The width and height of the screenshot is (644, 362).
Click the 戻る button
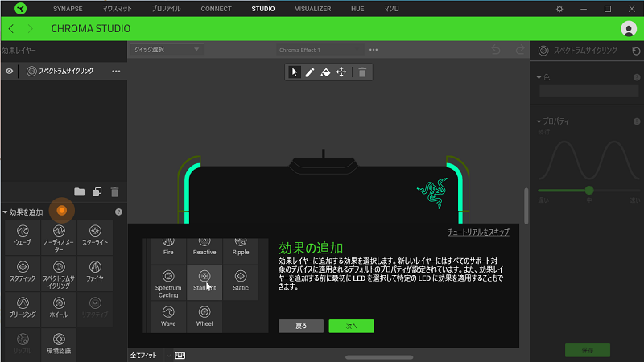(x=301, y=326)
